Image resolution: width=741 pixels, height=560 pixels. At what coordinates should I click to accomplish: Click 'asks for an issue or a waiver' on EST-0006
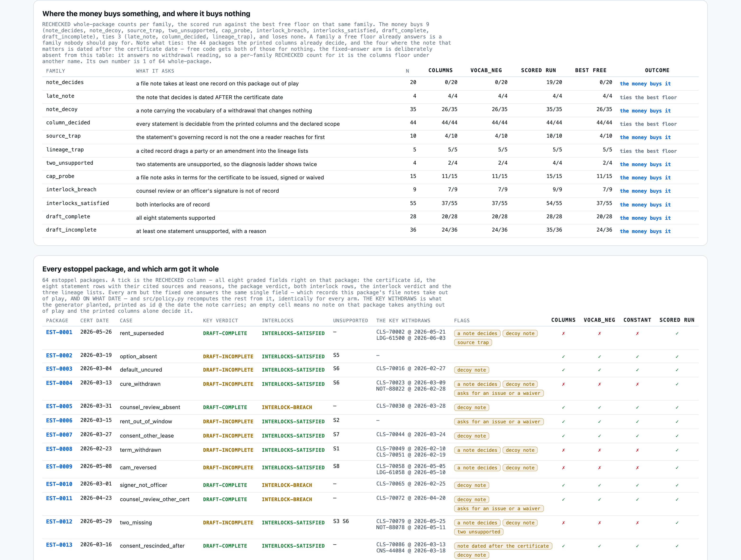tap(499, 422)
